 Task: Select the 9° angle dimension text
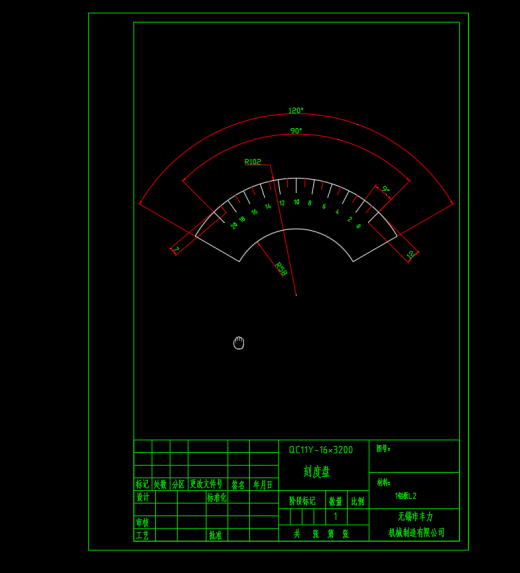(386, 189)
